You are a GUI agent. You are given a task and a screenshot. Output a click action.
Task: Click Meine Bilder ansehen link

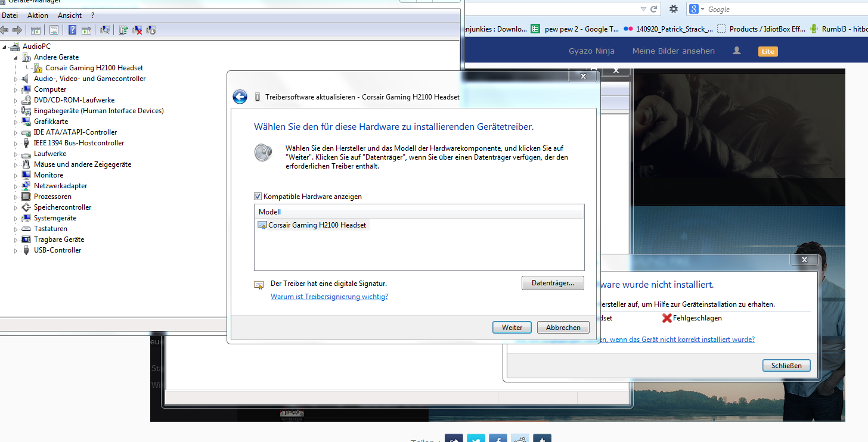click(674, 51)
